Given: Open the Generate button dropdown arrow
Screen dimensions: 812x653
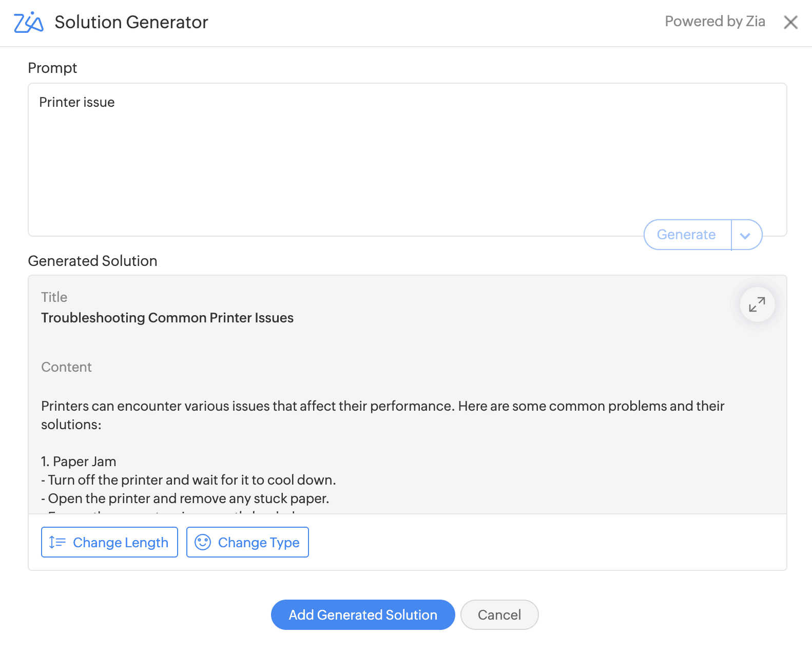Looking at the screenshot, I should coord(746,235).
